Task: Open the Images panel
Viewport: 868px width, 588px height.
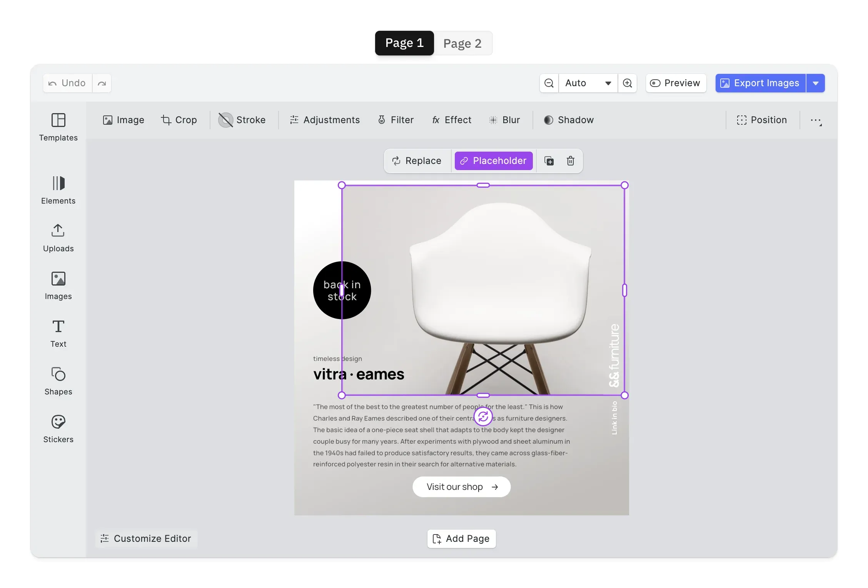Action: coord(58,286)
